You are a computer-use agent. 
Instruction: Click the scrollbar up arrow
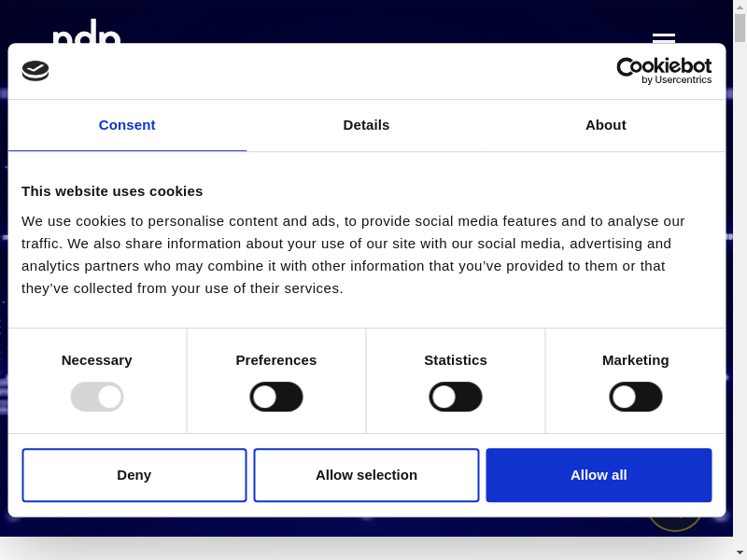click(740, 7)
